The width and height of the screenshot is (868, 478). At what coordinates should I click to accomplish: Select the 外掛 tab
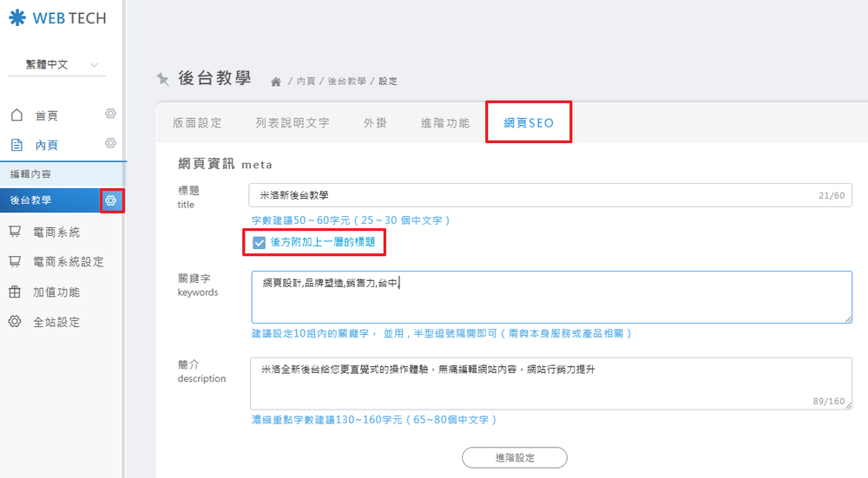coord(375,123)
